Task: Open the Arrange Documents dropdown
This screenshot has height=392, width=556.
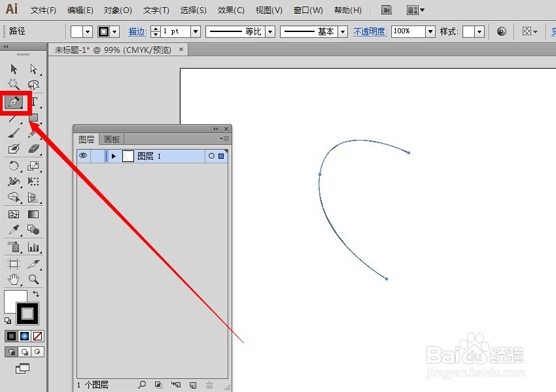Action: tap(415, 10)
